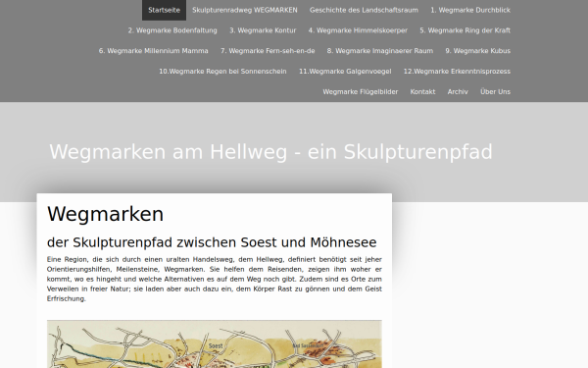This screenshot has width=588, height=368.
Task: Open 12.Wegmarke Erkenntnisprozess
Action: [457, 72]
